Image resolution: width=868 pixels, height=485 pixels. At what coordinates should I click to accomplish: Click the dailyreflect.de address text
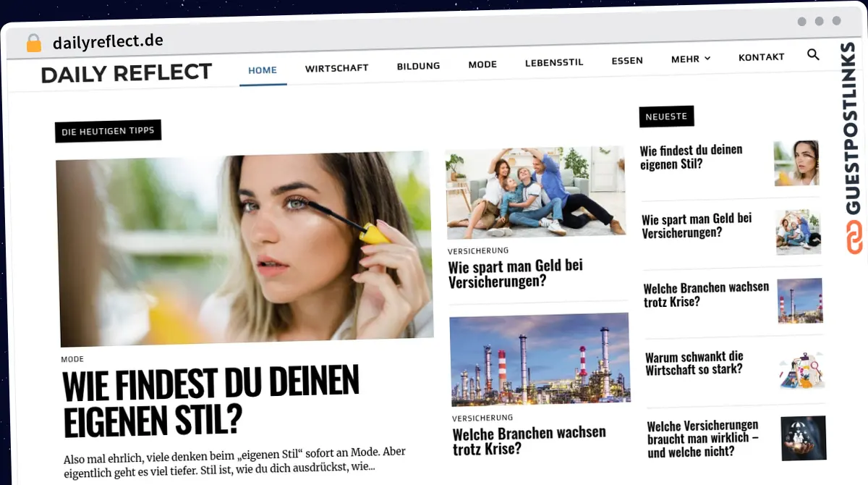click(x=108, y=42)
